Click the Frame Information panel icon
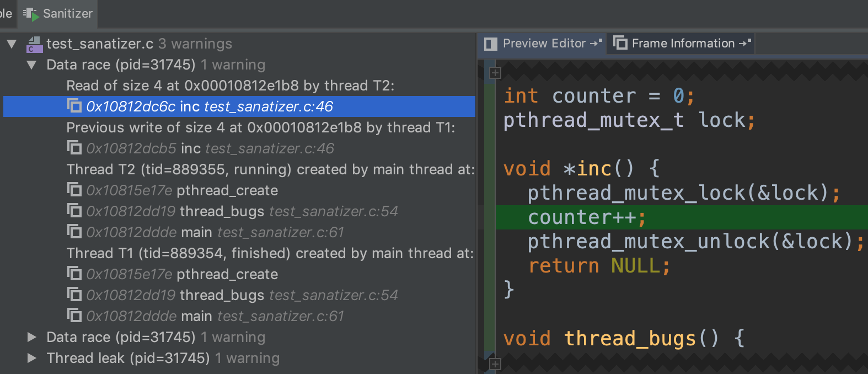 (x=620, y=43)
